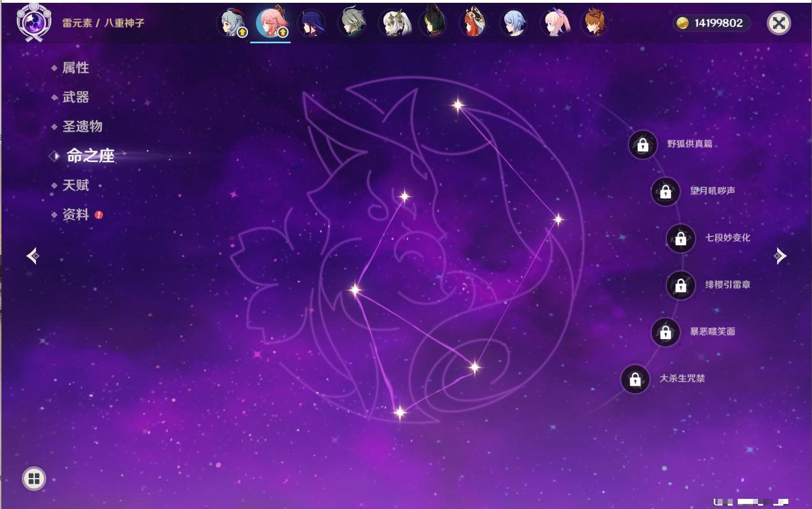Select the dark green-haired Tighnari avatar
This screenshot has width=812, height=509.
(x=434, y=22)
